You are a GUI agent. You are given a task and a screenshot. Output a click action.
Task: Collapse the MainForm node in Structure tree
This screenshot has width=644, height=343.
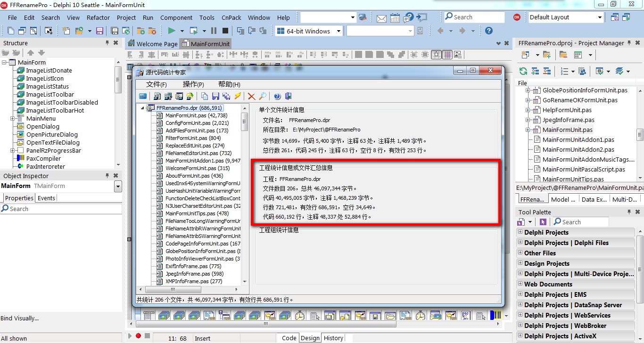[x=4, y=63]
